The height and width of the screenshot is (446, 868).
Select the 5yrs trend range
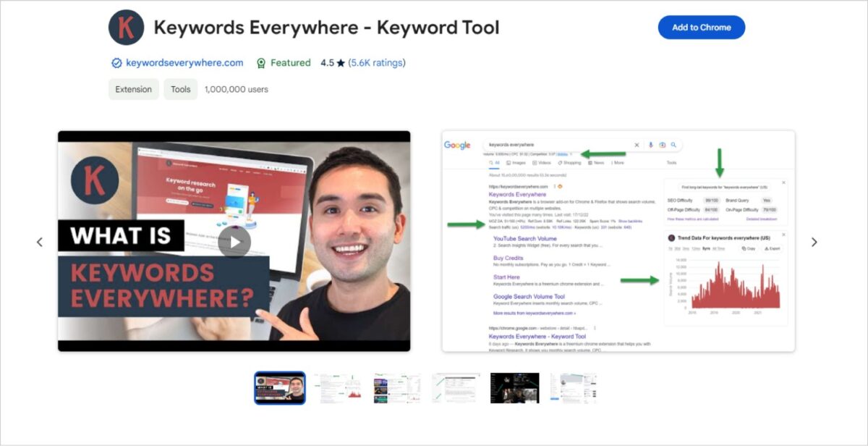pyautogui.click(x=706, y=248)
